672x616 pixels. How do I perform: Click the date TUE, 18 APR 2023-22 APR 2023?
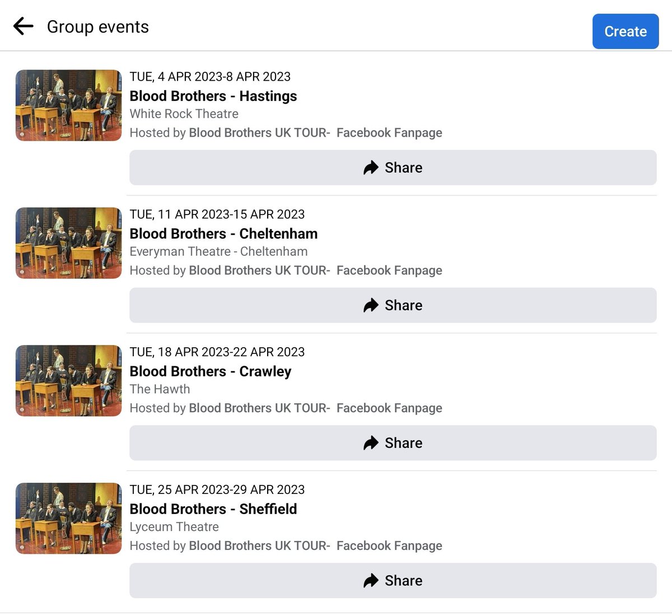pos(217,352)
